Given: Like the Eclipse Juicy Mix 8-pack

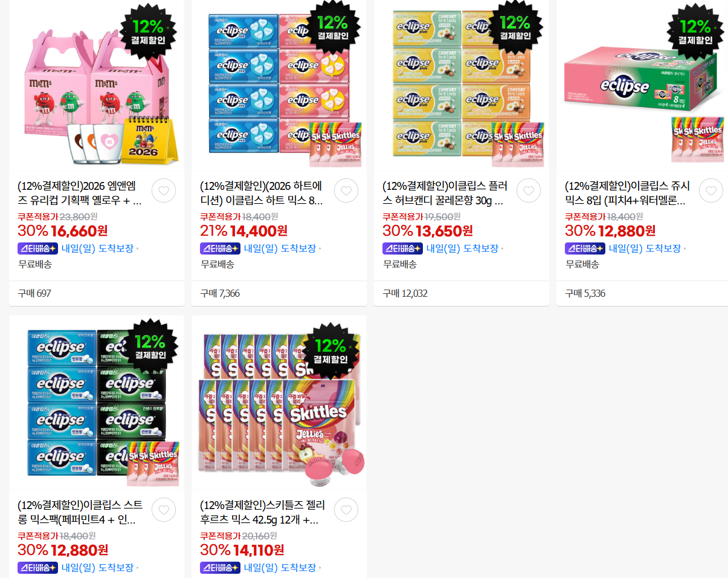Looking at the screenshot, I should pos(711,190).
